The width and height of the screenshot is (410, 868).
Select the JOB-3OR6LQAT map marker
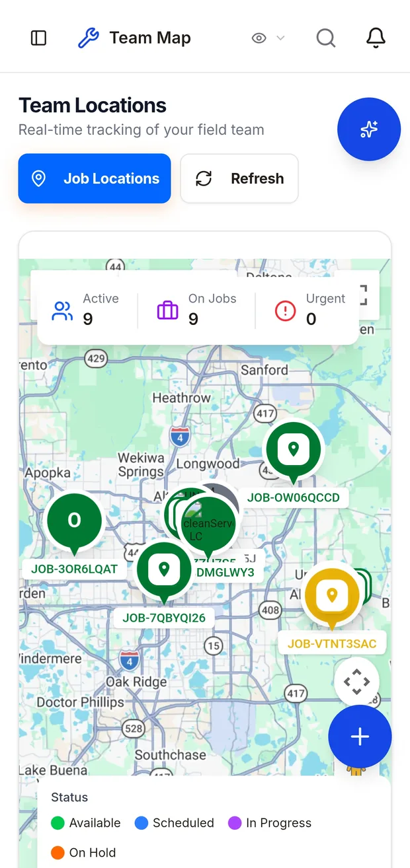[x=74, y=522]
